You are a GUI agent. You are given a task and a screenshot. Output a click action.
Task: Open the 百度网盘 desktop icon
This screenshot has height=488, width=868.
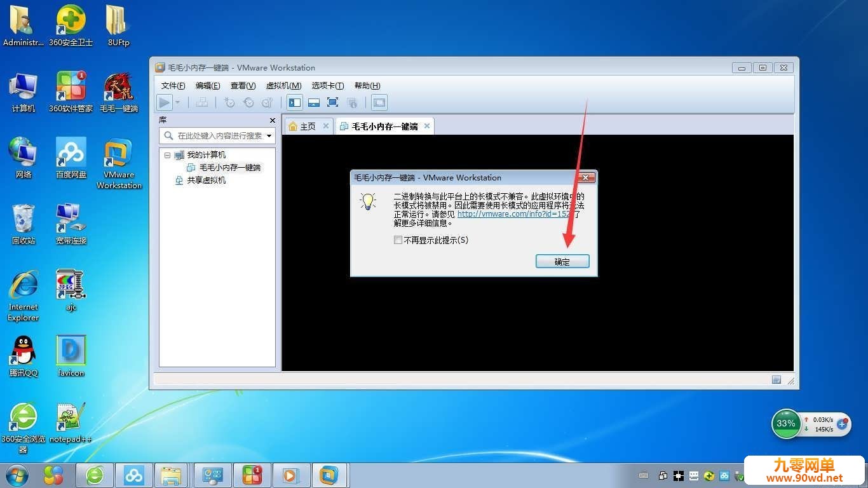coord(71,158)
